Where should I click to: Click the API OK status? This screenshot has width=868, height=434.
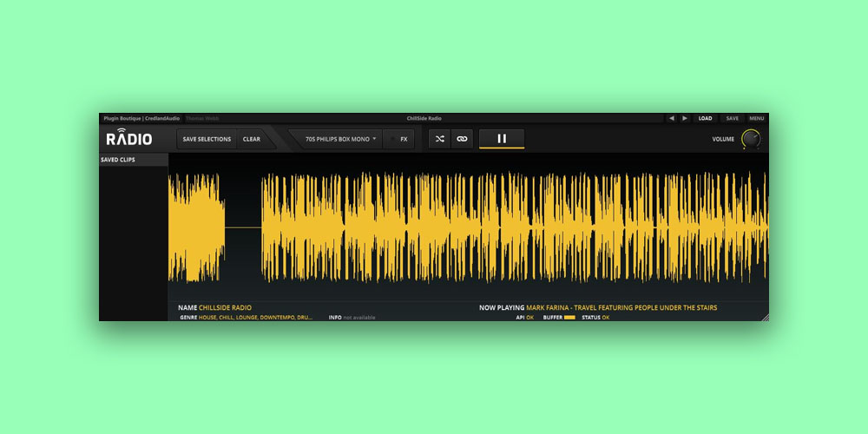tap(525, 318)
